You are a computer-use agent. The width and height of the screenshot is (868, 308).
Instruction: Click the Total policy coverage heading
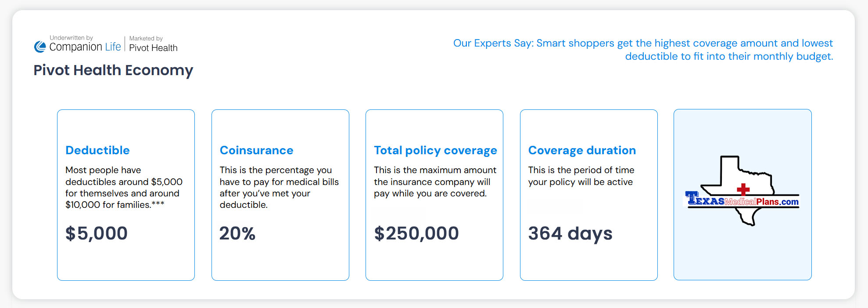click(435, 150)
